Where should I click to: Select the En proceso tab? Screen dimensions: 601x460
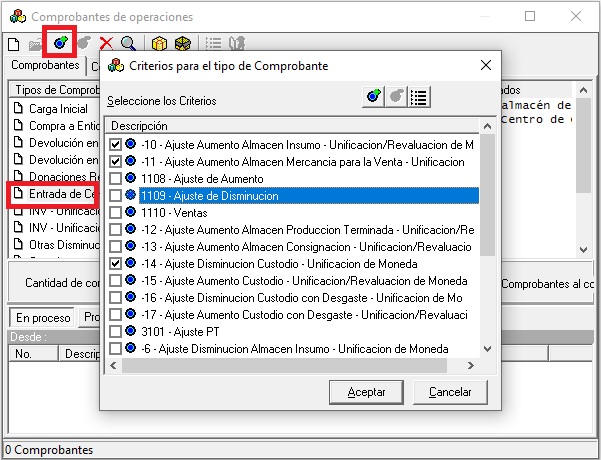click(x=43, y=317)
